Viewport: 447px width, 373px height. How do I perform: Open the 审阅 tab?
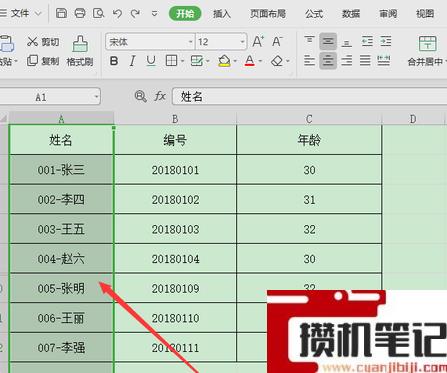coord(388,14)
